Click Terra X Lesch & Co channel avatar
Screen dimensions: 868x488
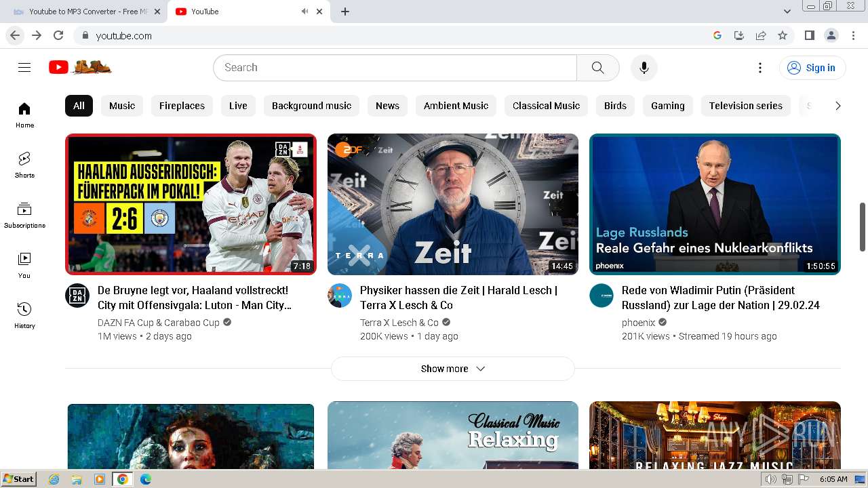click(340, 296)
